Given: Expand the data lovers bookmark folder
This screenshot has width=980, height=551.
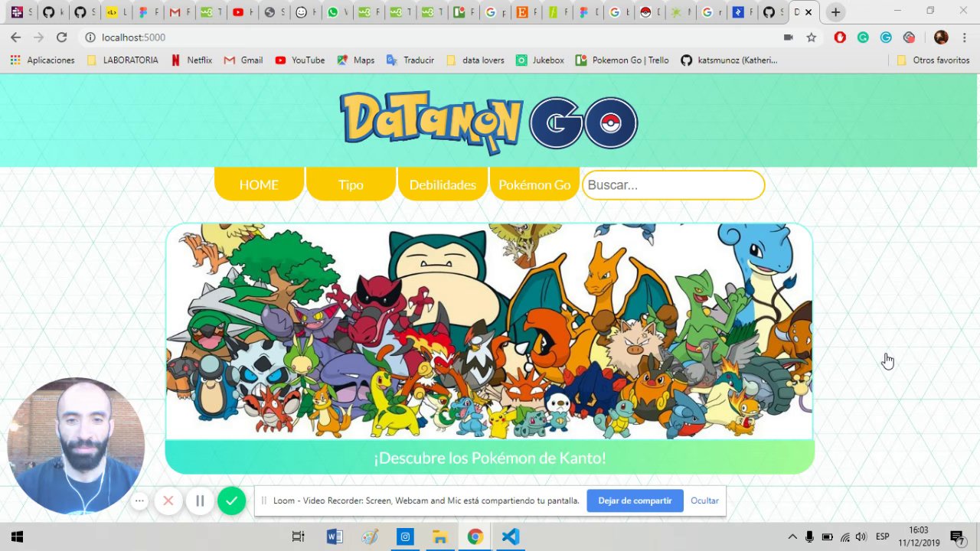Looking at the screenshot, I should coord(475,60).
